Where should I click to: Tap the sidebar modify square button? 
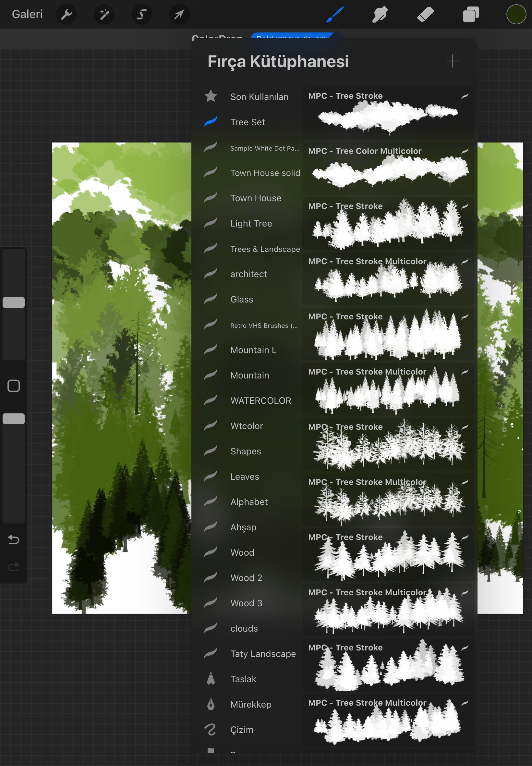(14, 386)
